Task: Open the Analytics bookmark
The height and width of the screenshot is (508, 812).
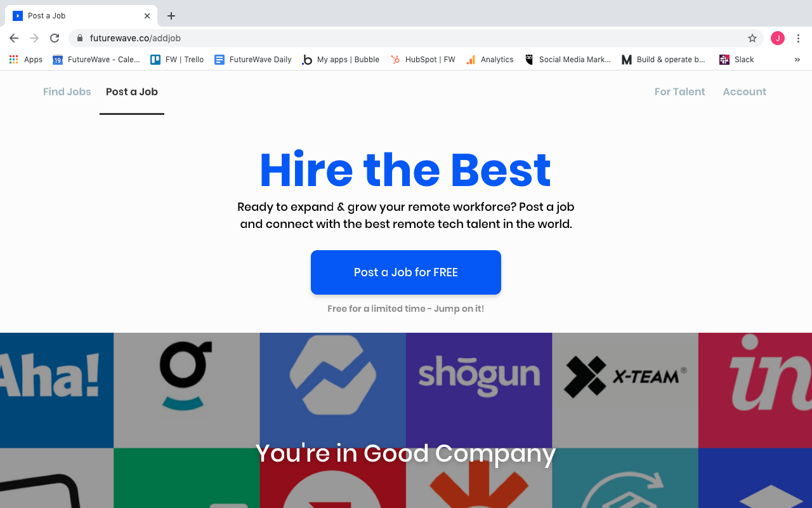Action: tap(489, 60)
